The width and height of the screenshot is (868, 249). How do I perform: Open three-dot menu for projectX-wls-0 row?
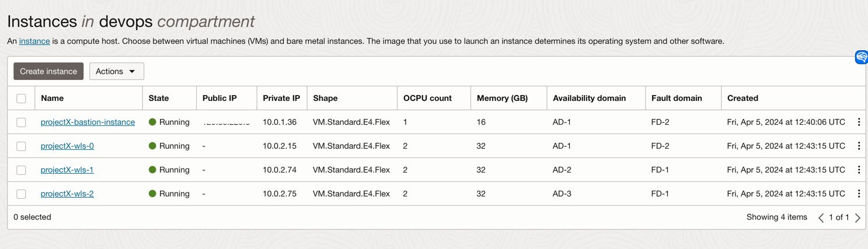point(859,146)
